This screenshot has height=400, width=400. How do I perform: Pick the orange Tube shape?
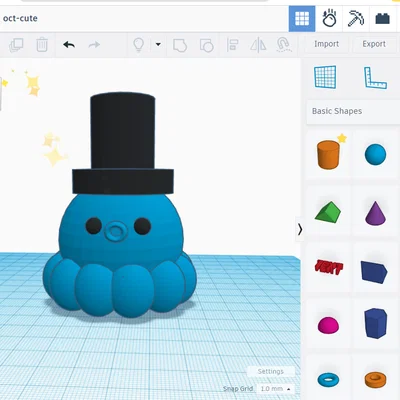tap(375, 380)
